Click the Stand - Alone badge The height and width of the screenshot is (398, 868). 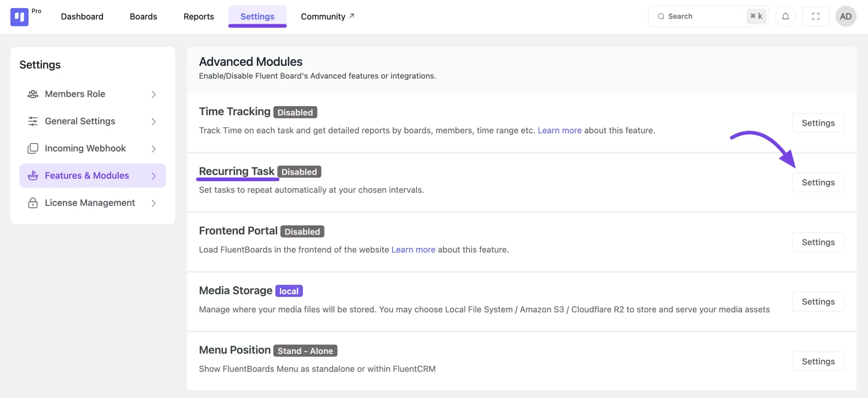(305, 351)
